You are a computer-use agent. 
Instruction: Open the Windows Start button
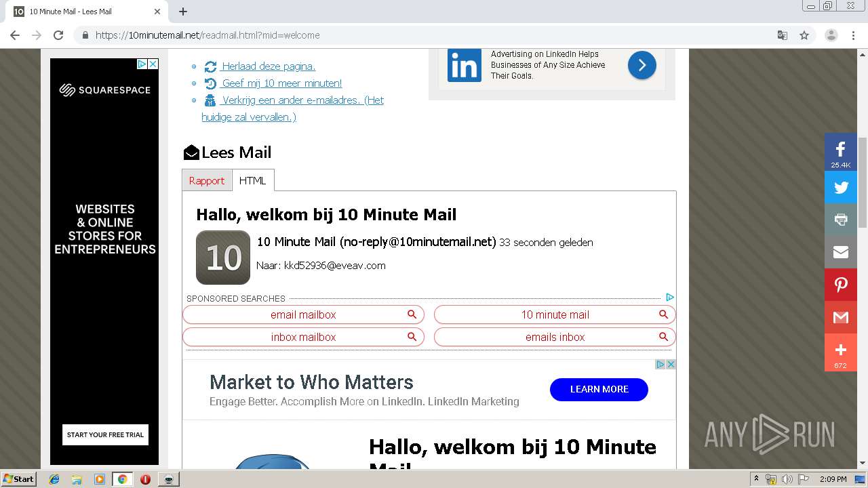(18, 479)
